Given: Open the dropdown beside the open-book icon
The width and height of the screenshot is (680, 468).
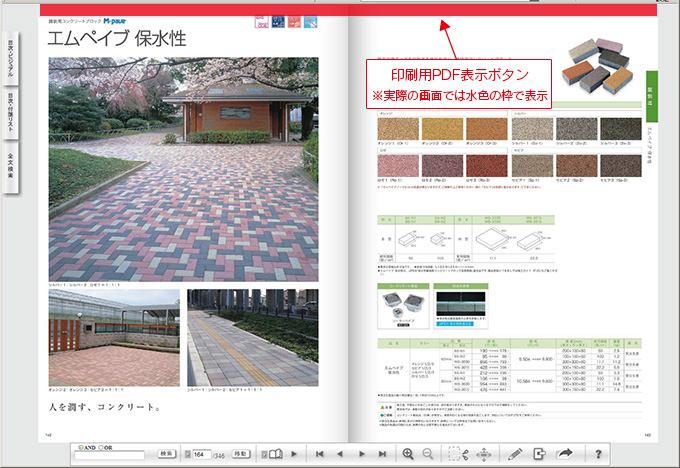Looking at the screenshot, I should pyautogui.click(x=264, y=454).
